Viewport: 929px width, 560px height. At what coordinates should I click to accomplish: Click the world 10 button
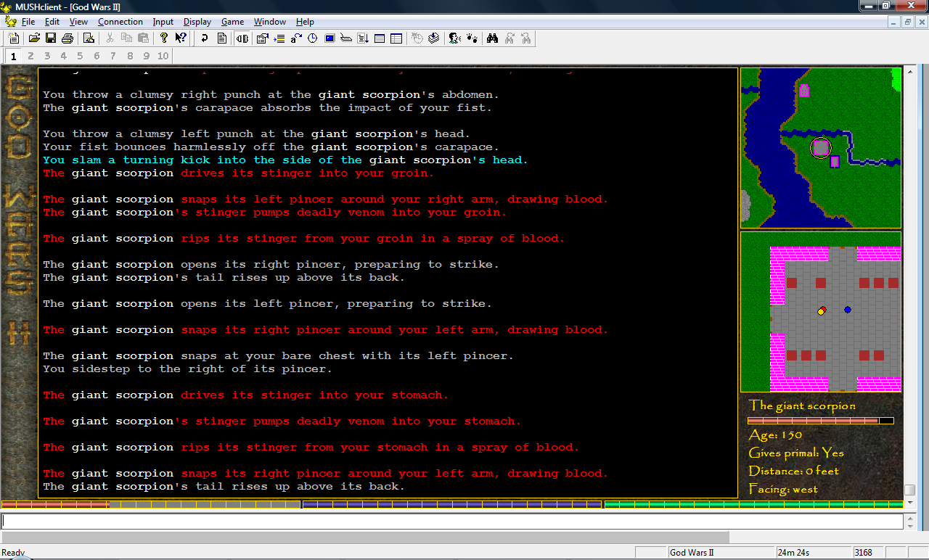point(163,56)
